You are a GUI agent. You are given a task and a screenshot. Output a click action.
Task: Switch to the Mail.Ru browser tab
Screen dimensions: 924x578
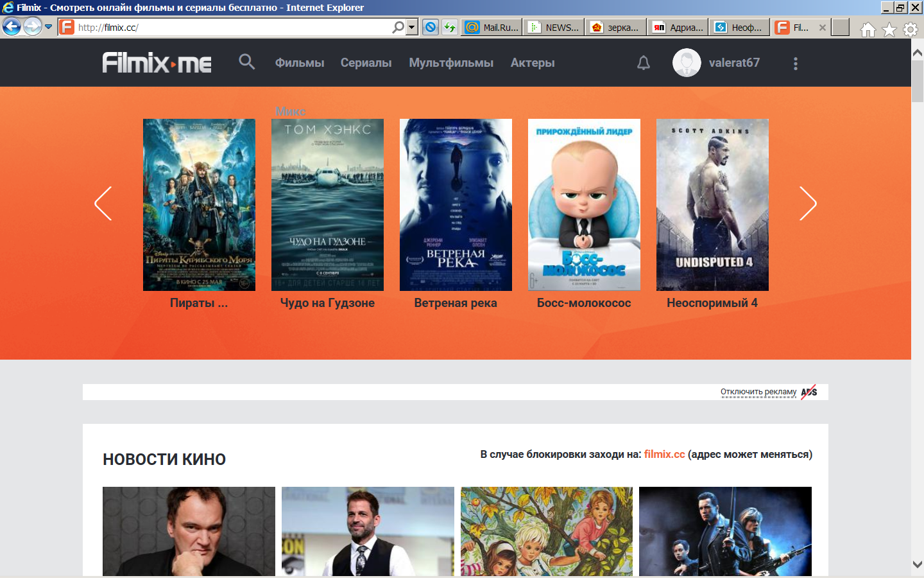point(492,27)
